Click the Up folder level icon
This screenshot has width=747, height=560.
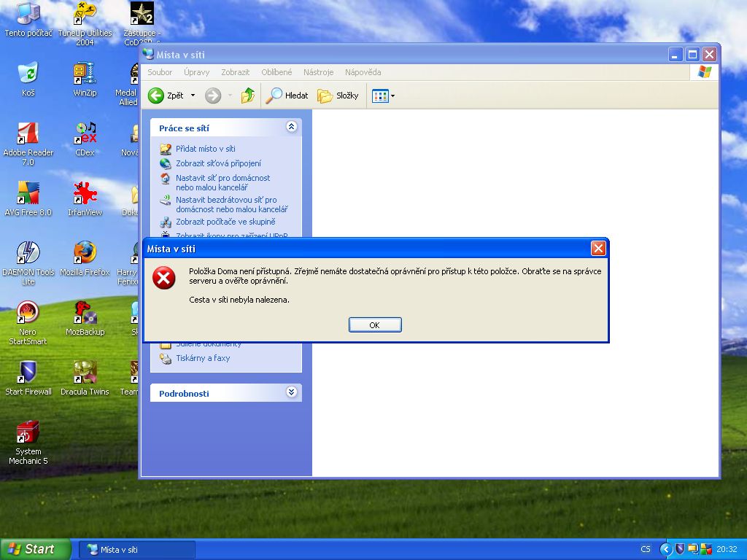click(248, 96)
